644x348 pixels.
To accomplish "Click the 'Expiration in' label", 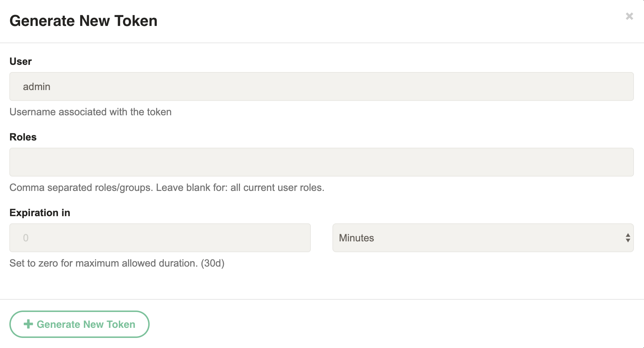I will [x=40, y=213].
